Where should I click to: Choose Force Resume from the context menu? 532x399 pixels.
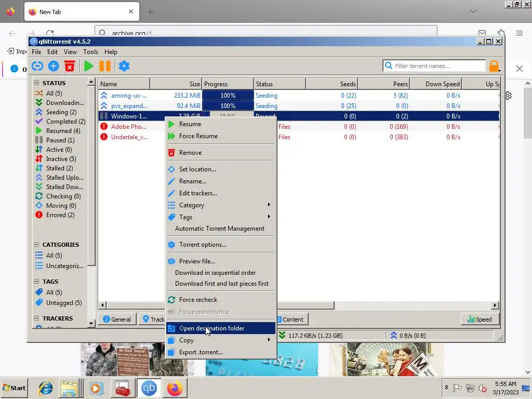pyautogui.click(x=221, y=136)
